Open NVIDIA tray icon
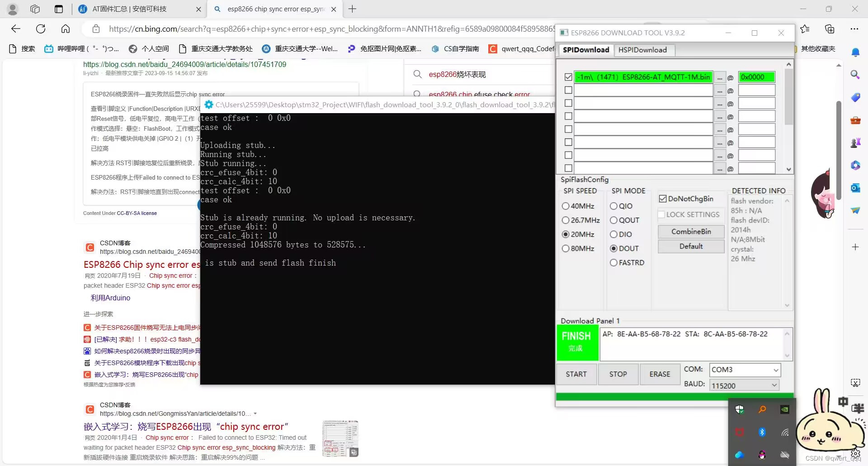868x466 pixels. 785,409
